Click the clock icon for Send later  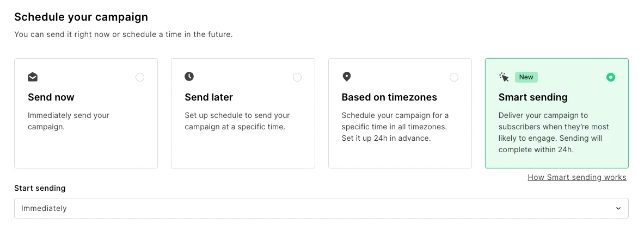pos(189,77)
